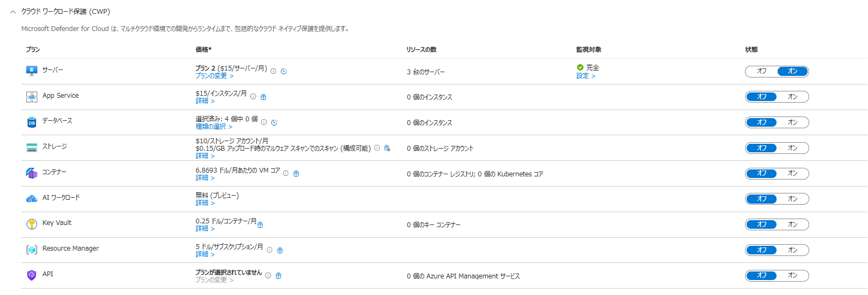Click the Servers plan icon
The height and width of the screenshot is (295, 868).
(x=32, y=71)
